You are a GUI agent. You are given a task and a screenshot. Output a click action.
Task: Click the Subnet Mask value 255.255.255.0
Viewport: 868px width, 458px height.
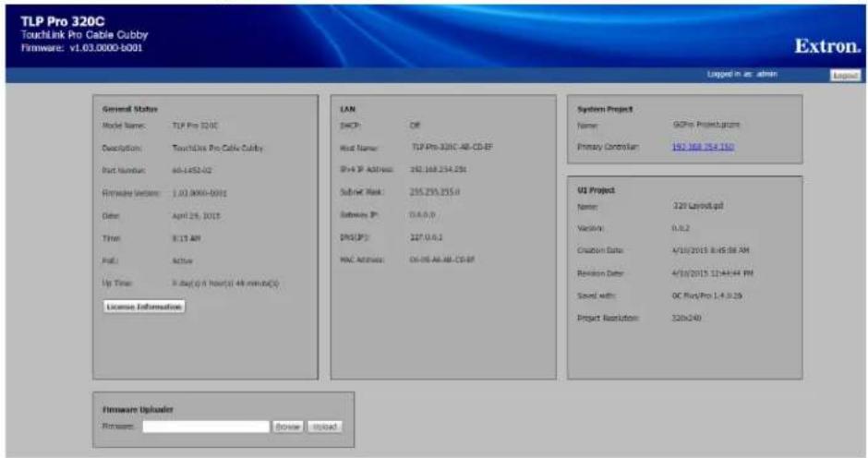coord(435,192)
